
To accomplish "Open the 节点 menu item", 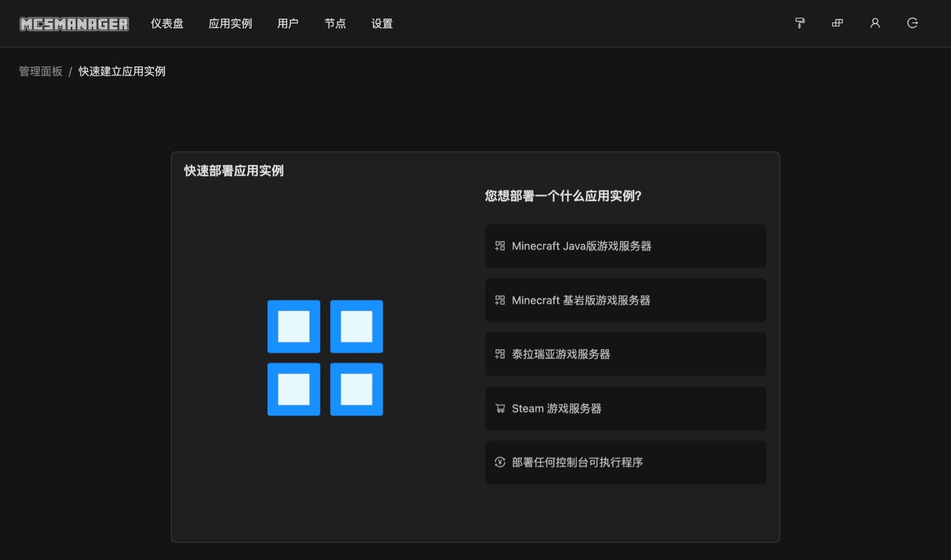I will click(x=335, y=24).
